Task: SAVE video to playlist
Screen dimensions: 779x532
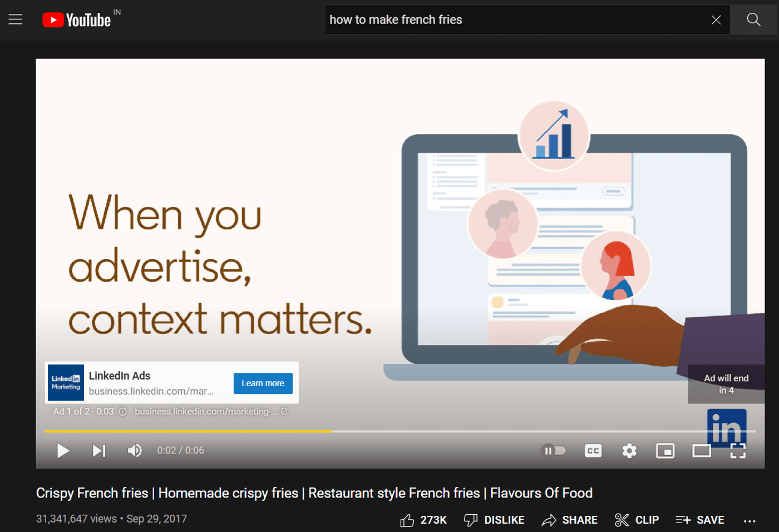Action: [x=699, y=520]
